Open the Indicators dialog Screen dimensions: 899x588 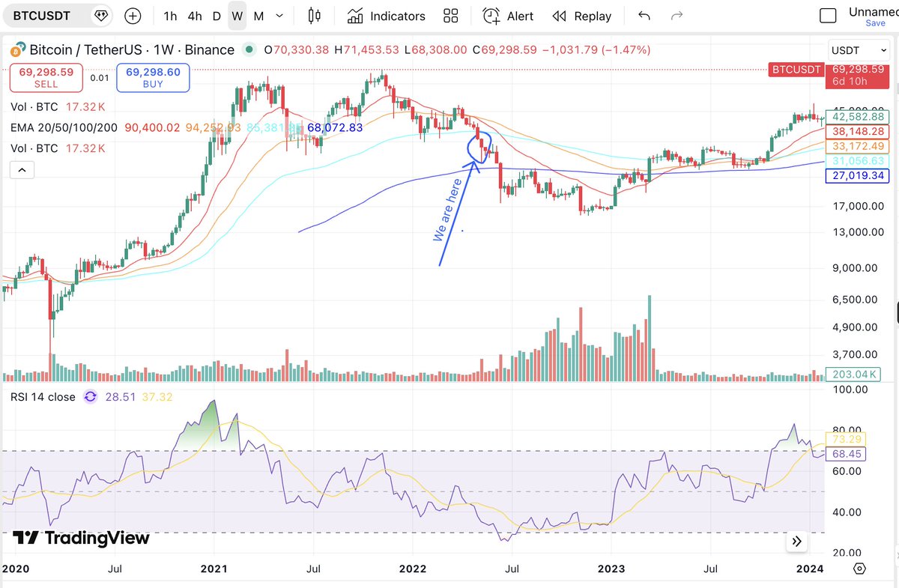(387, 16)
